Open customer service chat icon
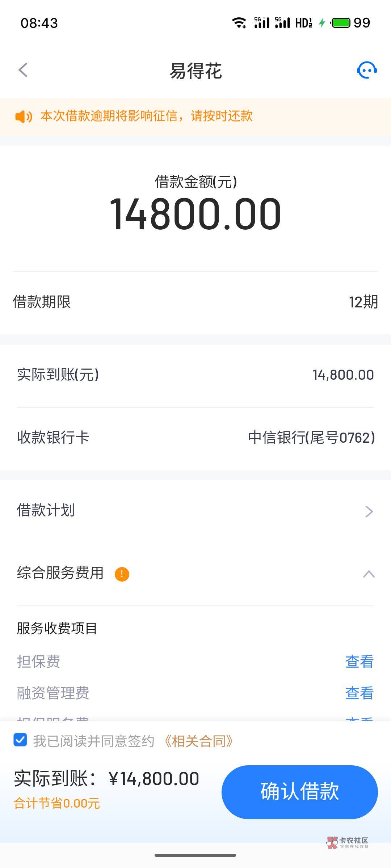Image resolution: width=391 pixels, height=868 pixels. point(367,70)
